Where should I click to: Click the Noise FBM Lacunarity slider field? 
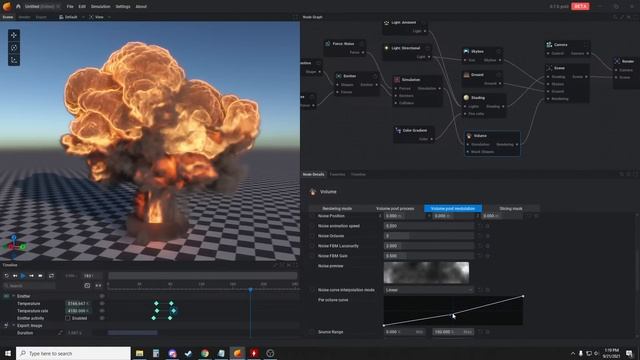pyautogui.click(x=429, y=246)
